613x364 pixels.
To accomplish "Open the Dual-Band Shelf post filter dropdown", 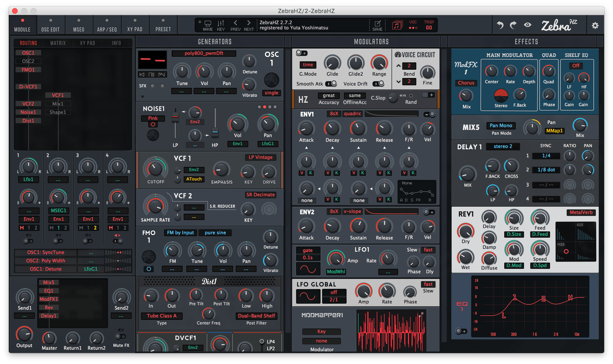I will pos(257,316).
